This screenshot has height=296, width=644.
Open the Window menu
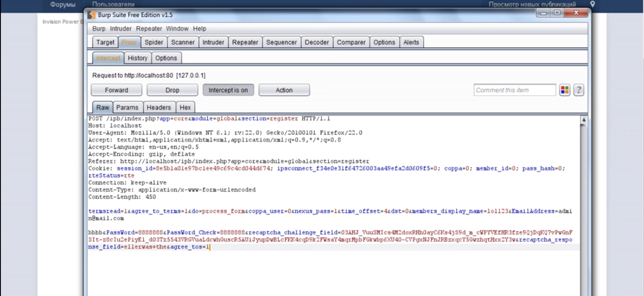click(177, 29)
